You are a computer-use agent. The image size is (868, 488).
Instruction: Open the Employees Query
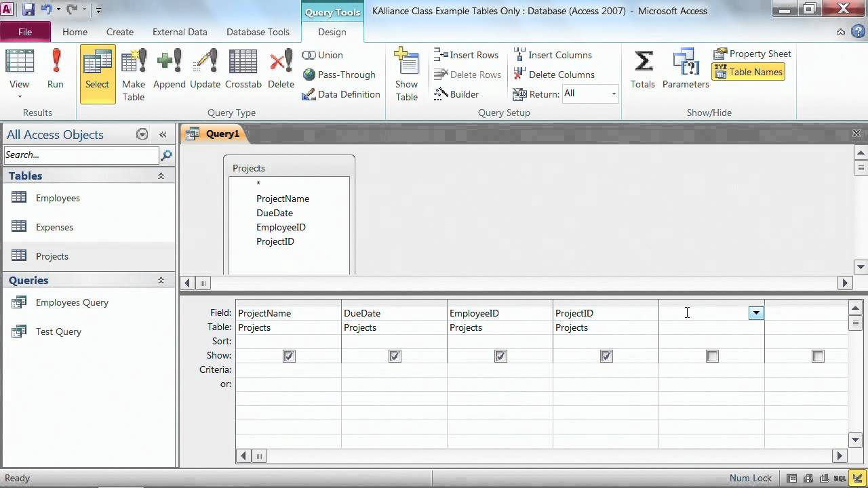(88, 302)
